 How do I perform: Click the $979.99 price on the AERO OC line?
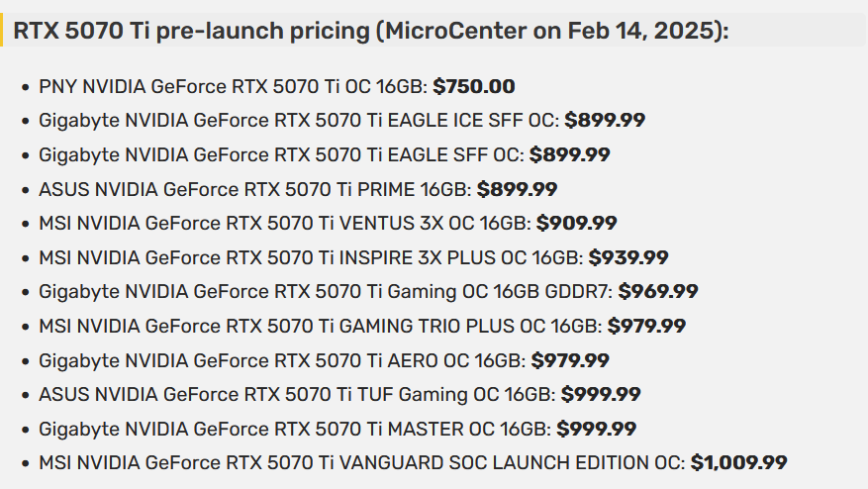click(x=570, y=361)
